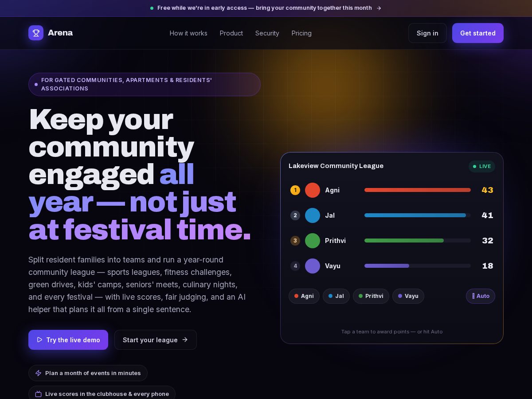
Task: Click the blue Jal team avatar
Action: (313, 215)
